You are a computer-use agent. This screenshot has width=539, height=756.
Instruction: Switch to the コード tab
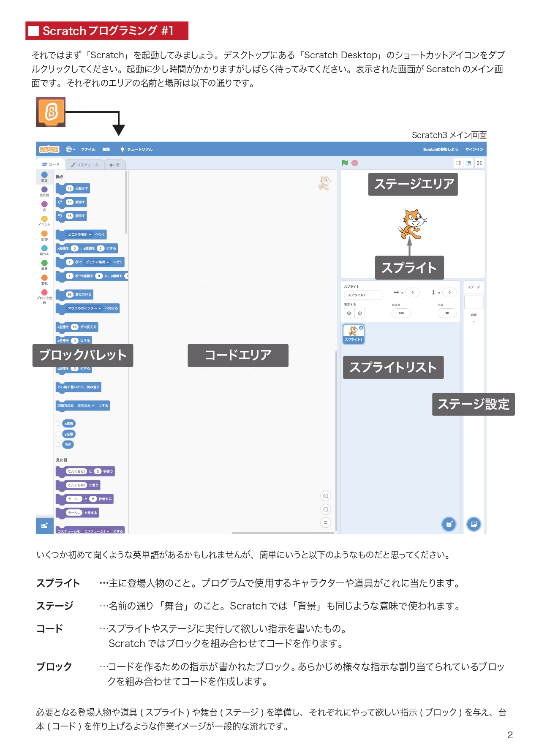[51, 164]
